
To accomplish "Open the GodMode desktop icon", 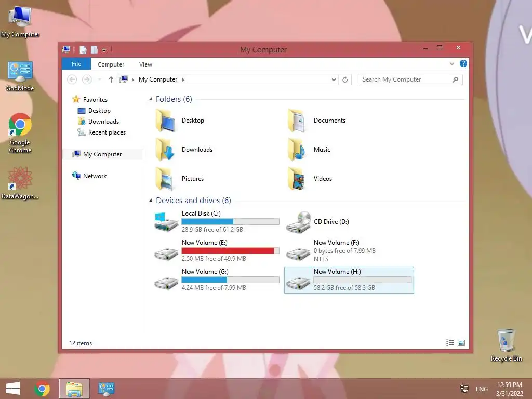I will (x=20, y=76).
